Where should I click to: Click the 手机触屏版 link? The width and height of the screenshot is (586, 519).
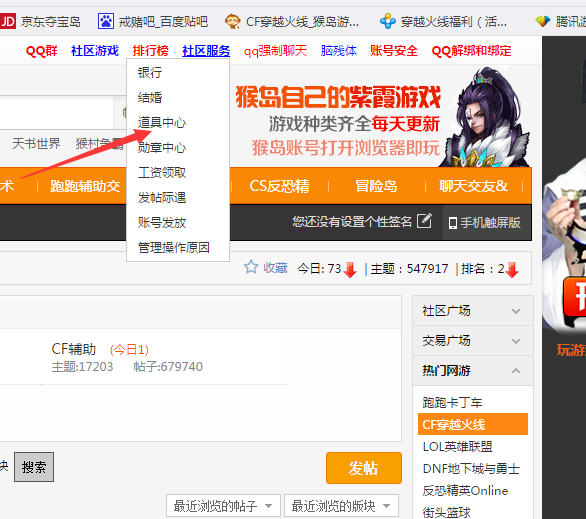490,223
